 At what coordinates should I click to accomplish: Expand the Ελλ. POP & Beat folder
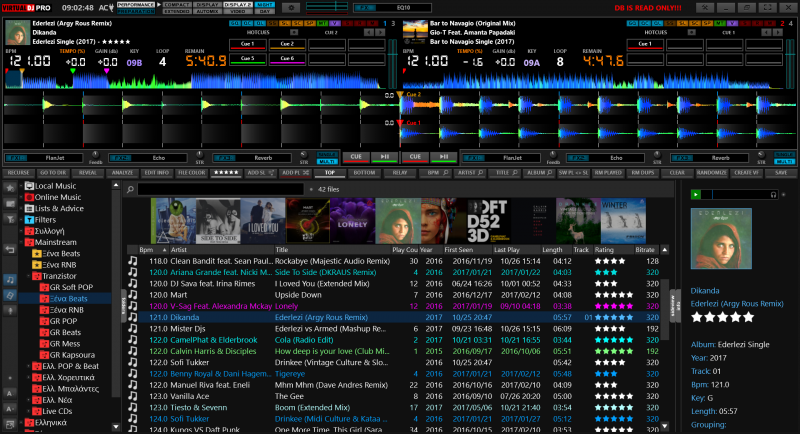tap(29, 366)
